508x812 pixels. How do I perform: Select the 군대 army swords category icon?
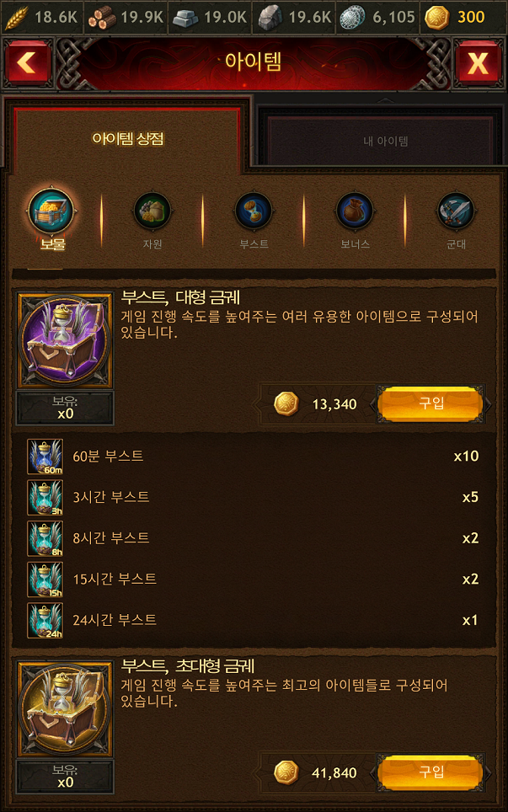[456, 211]
